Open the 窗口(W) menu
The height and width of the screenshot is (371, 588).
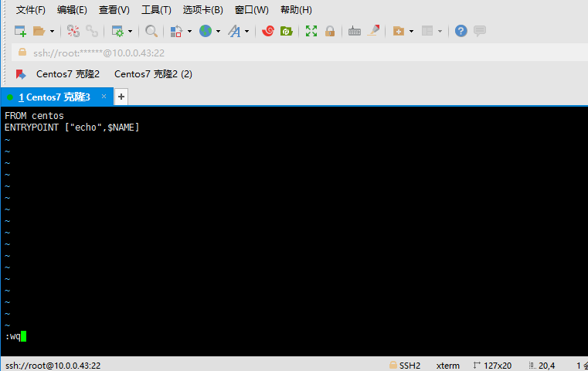pos(252,10)
